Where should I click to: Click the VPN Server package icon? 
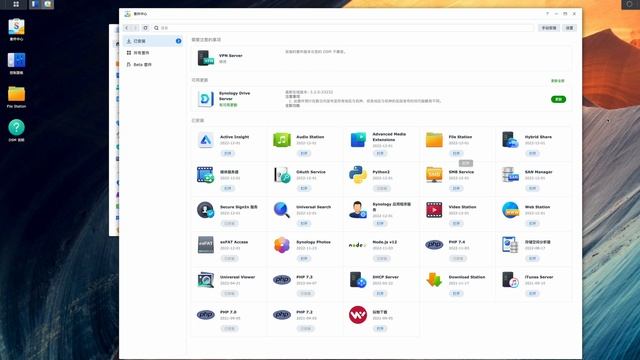pos(206,58)
